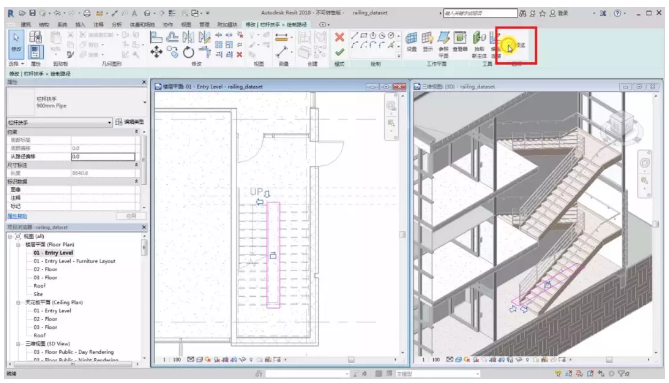Image resolution: width=669 pixels, height=383 pixels.
Task: Select Site in project browser
Action: pyautogui.click(x=38, y=294)
